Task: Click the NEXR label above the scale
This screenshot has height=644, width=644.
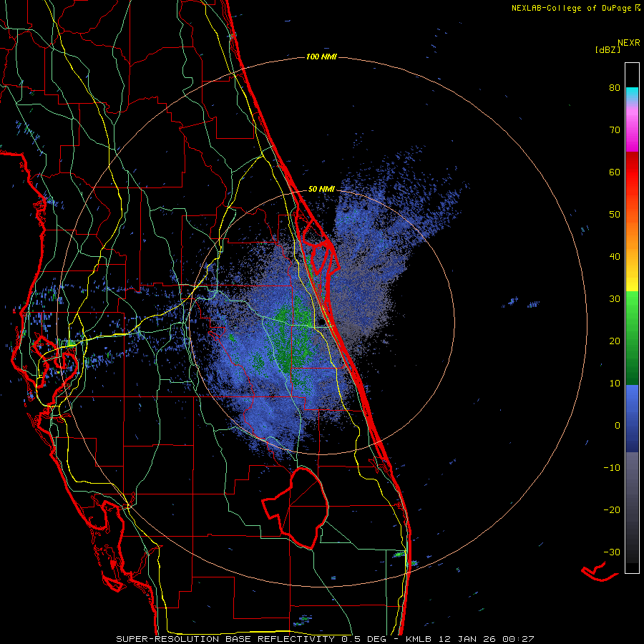Action: pyautogui.click(x=629, y=43)
